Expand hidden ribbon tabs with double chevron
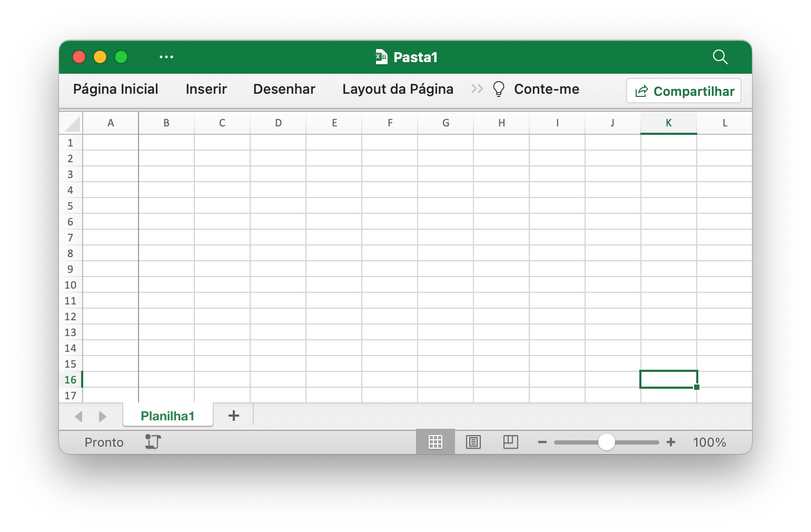 tap(477, 89)
